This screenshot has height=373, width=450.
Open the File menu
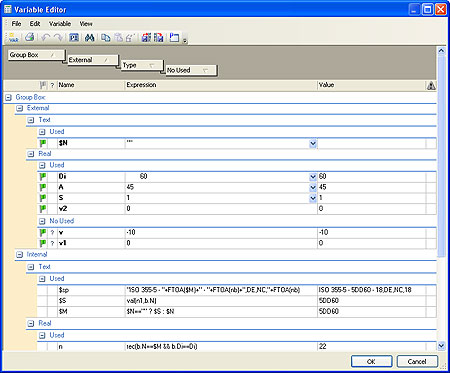[x=16, y=24]
